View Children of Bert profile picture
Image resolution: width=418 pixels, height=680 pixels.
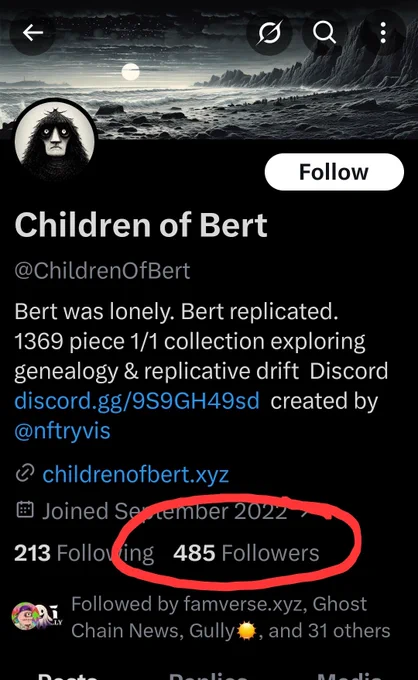coord(55,141)
